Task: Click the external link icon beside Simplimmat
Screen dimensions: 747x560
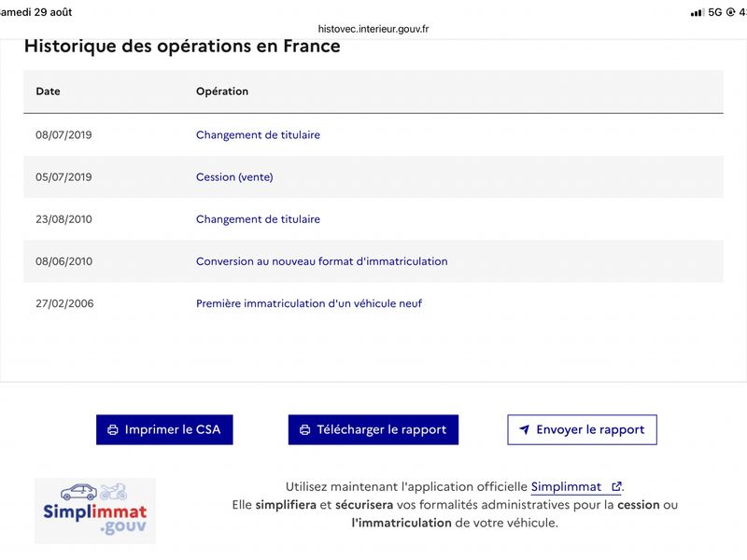Action: point(616,486)
